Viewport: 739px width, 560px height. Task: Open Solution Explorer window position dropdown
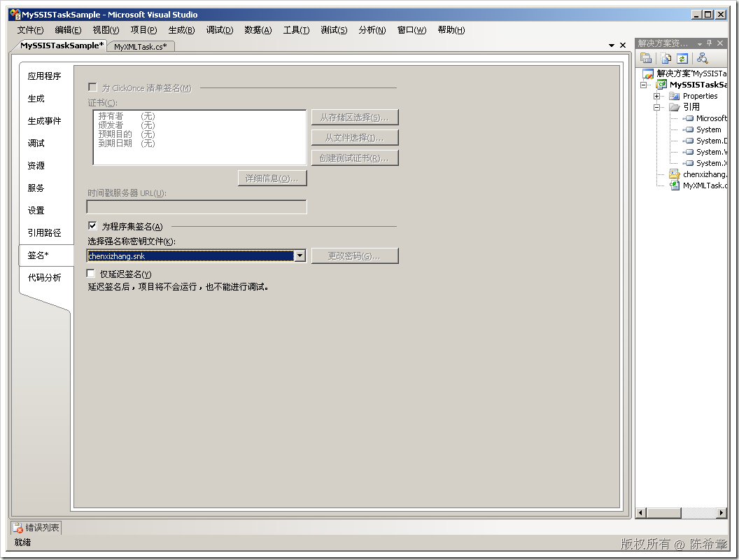(x=699, y=43)
